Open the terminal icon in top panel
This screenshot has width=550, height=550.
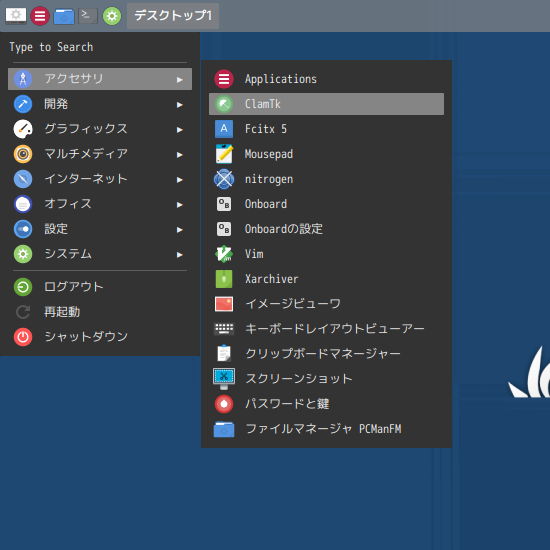click(x=88, y=16)
